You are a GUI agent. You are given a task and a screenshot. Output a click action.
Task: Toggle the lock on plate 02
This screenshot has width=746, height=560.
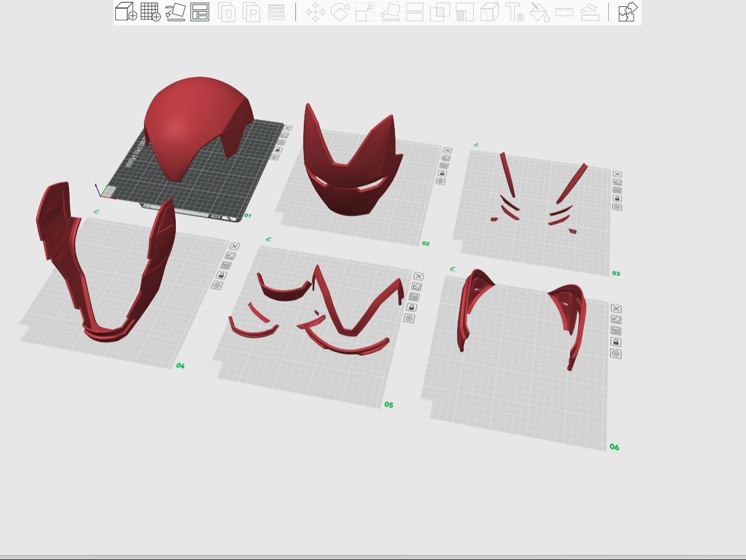(442, 173)
